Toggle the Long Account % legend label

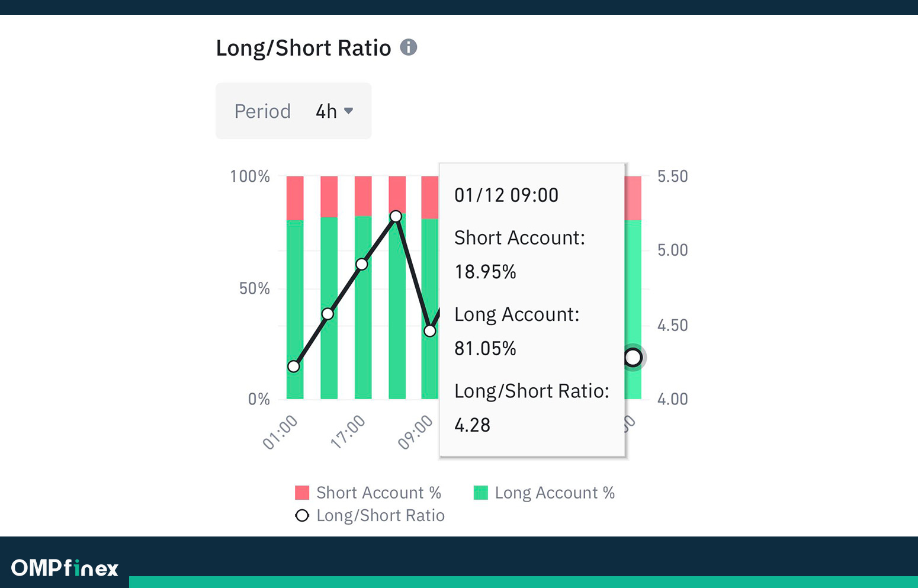554,493
